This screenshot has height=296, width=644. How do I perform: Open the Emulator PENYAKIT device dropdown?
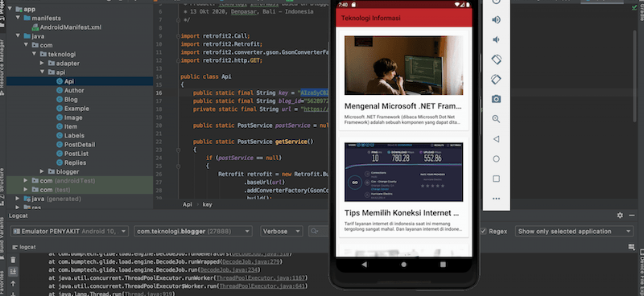click(x=69, y=231)
